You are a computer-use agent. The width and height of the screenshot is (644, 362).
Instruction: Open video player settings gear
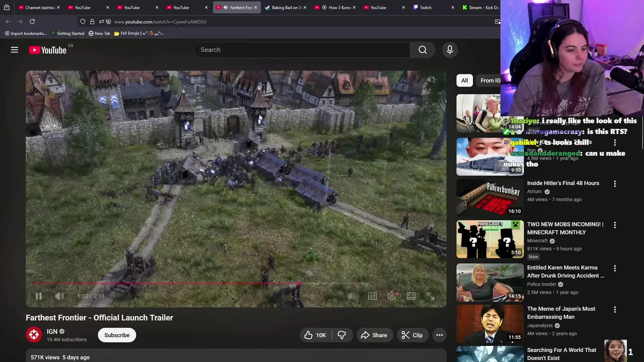[391, 296]
